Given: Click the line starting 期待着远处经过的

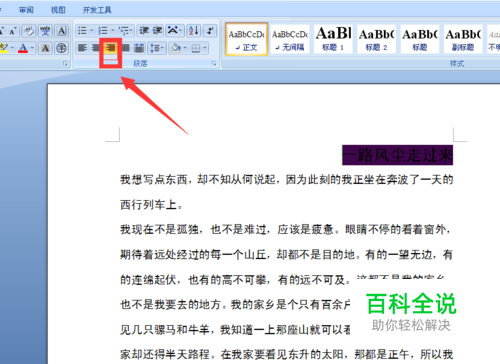Looking at the screenshot, I should tap(286, 255).
